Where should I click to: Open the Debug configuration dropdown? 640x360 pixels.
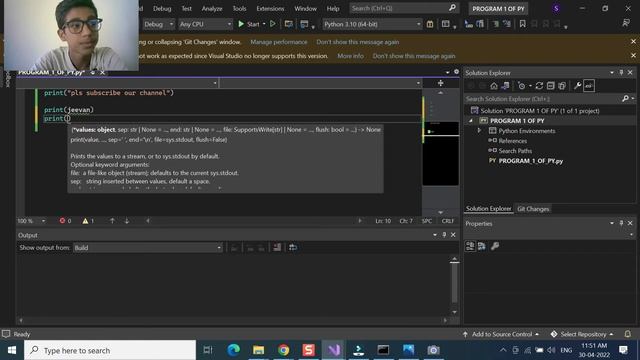(x=159, y=24)
